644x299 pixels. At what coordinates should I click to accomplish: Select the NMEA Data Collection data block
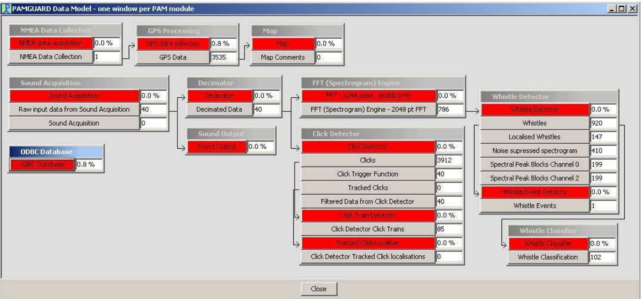51,57
